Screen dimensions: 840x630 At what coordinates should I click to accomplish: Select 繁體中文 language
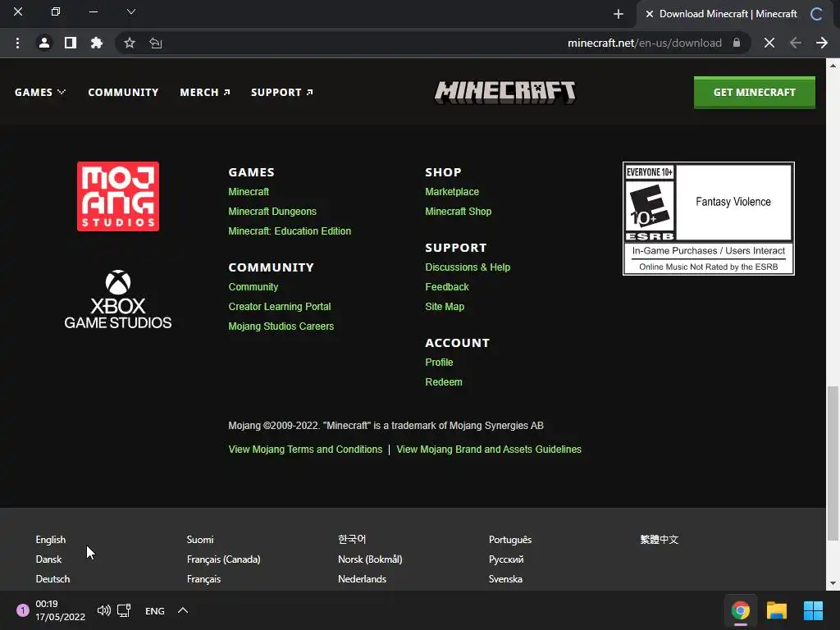point(659,540)
